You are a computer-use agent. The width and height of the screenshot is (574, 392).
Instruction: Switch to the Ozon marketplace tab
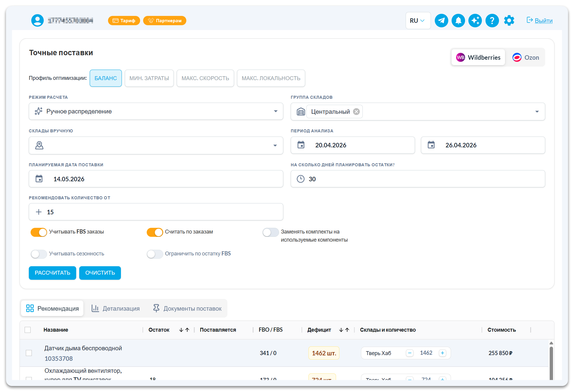pyautogui.click(x=526, y=57)
